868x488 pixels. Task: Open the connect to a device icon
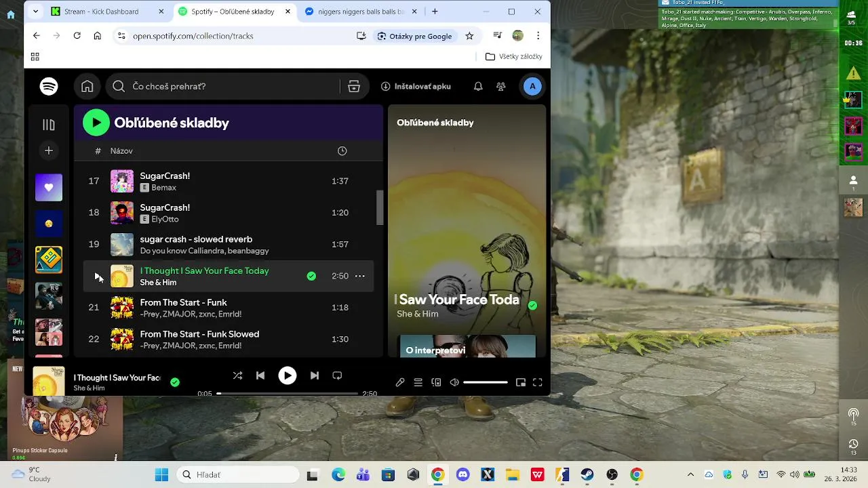pyautogui.click(x=436, y=382)
